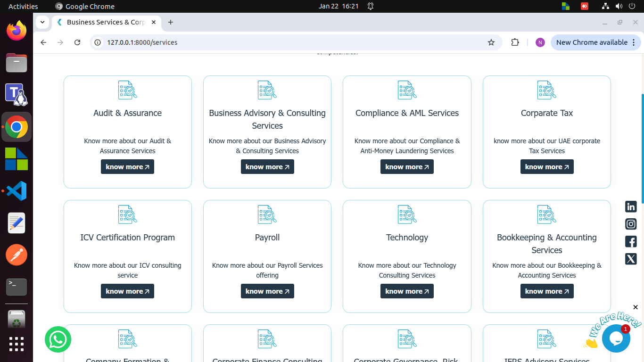Click know more under Audit & Assurance

click(127, 167)
